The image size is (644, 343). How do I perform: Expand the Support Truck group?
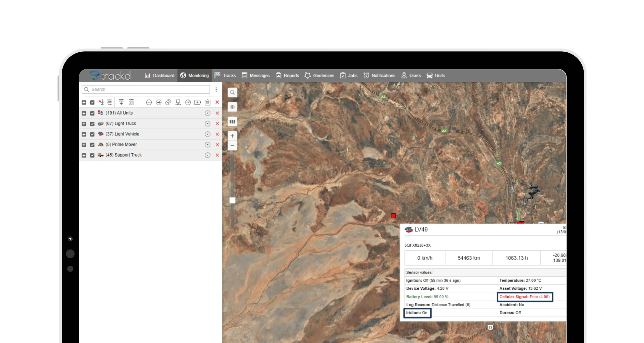[x=84, y=155]
